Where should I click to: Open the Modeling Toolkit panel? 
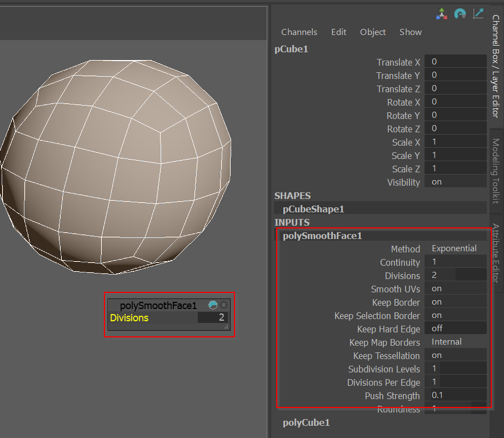click(496, 172)
